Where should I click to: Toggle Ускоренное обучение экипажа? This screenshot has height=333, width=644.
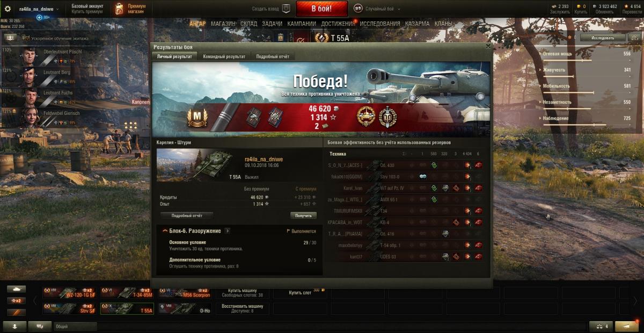11,38
